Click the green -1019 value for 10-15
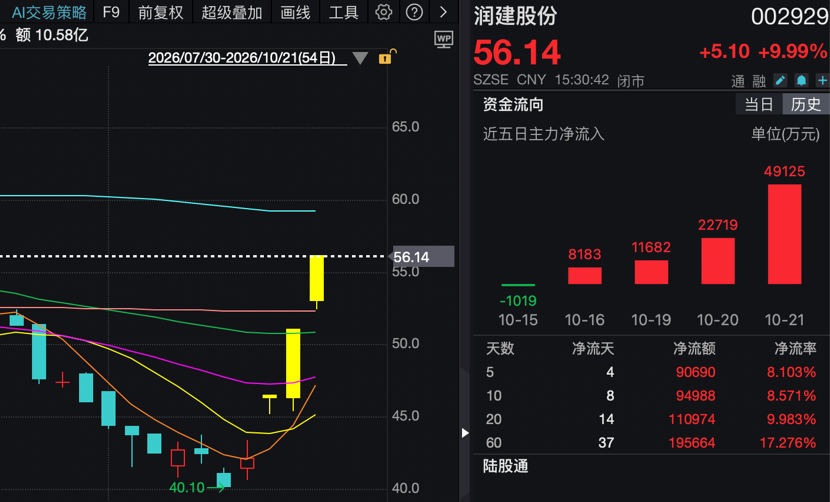The height and width of the screenshot is (502, 830). 518,301
